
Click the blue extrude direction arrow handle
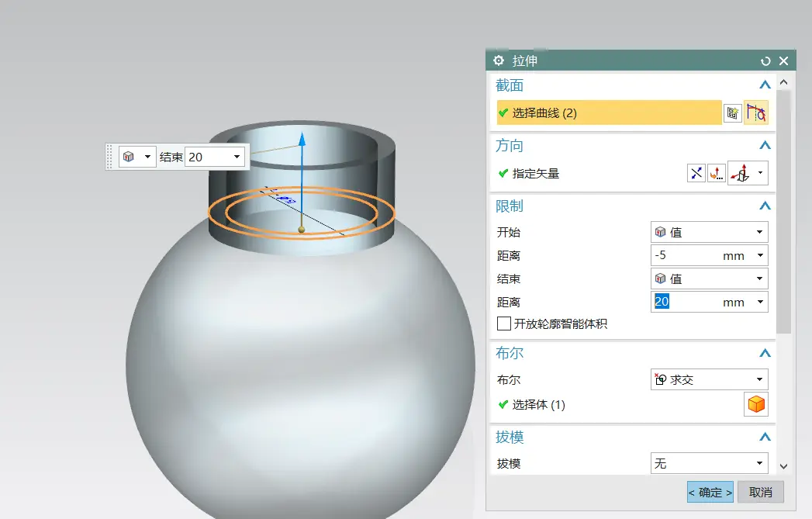pyautogui.click(x=302, y=140)
